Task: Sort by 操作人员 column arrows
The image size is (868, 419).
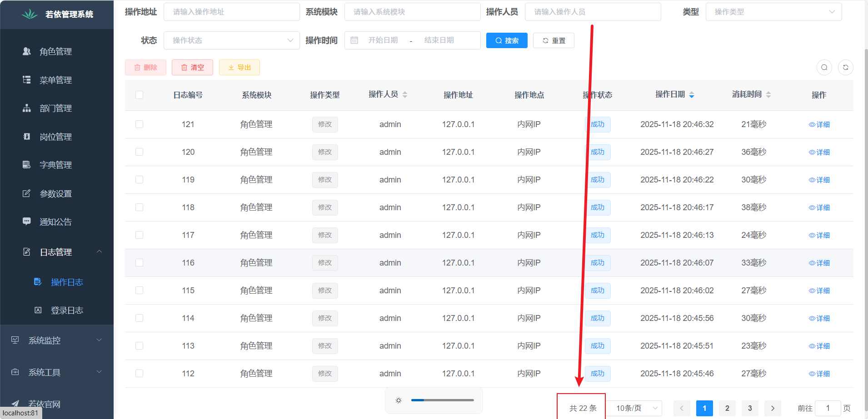Action: [x=405, y=94]
